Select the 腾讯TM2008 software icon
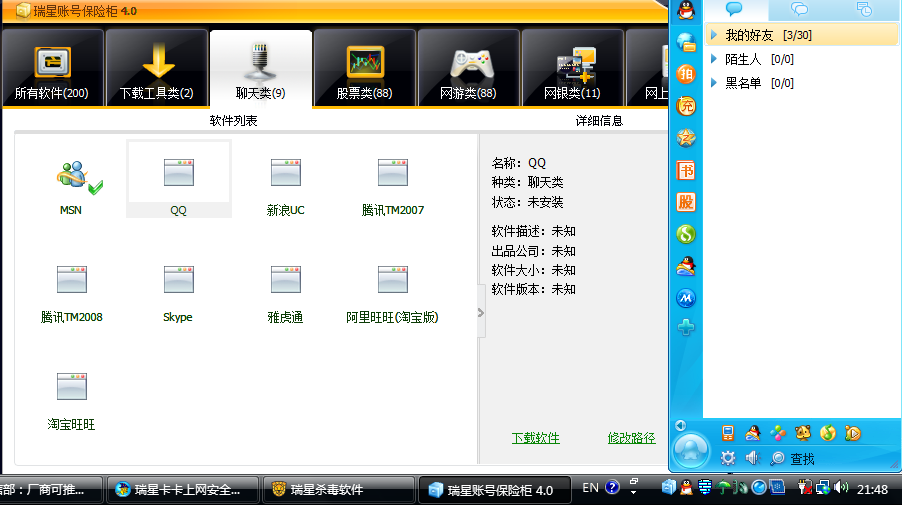Viewport: 902px width, 505px height. coord(72,280)
